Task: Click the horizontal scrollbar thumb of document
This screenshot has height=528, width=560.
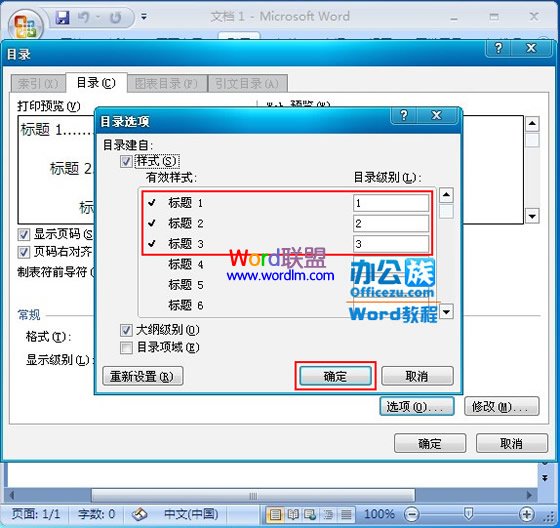Action: click(x=253, y=496)
